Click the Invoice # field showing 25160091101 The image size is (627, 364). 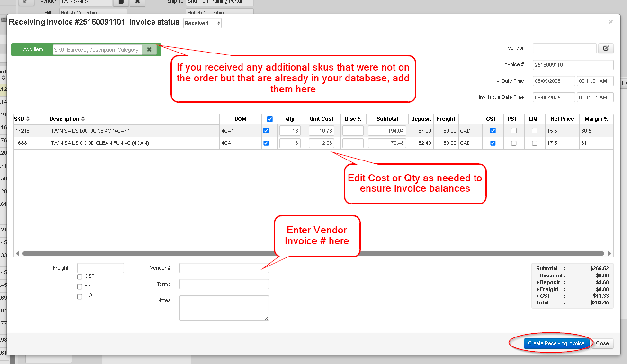click(573, 65)
